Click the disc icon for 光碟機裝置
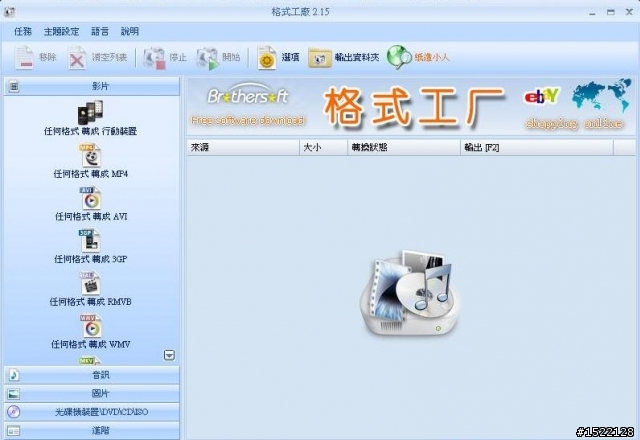Image resolution: width=640 pixels, height=440 pixels. pyautogui.click(x=14, y=412)
